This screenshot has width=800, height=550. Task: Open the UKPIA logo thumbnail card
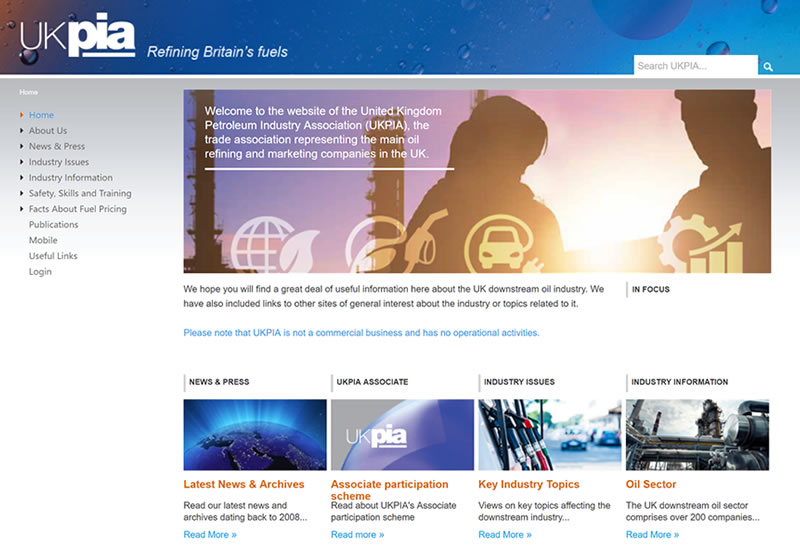click(403, 435)
